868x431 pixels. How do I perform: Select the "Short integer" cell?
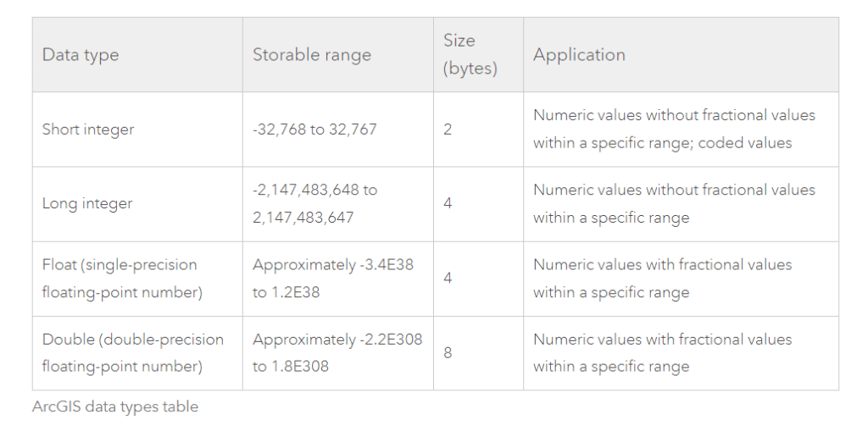[88, 130]
